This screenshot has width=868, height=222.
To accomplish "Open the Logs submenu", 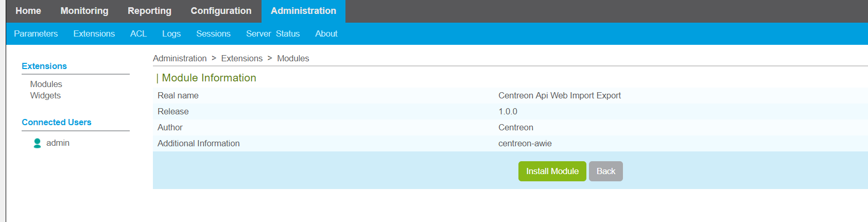I will [x=171, y=33].
